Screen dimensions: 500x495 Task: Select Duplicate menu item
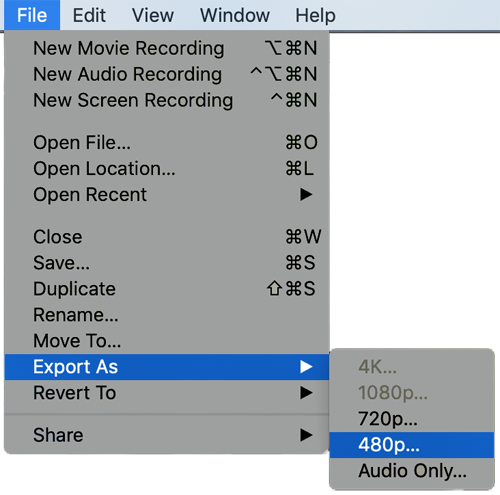[167, 289]
